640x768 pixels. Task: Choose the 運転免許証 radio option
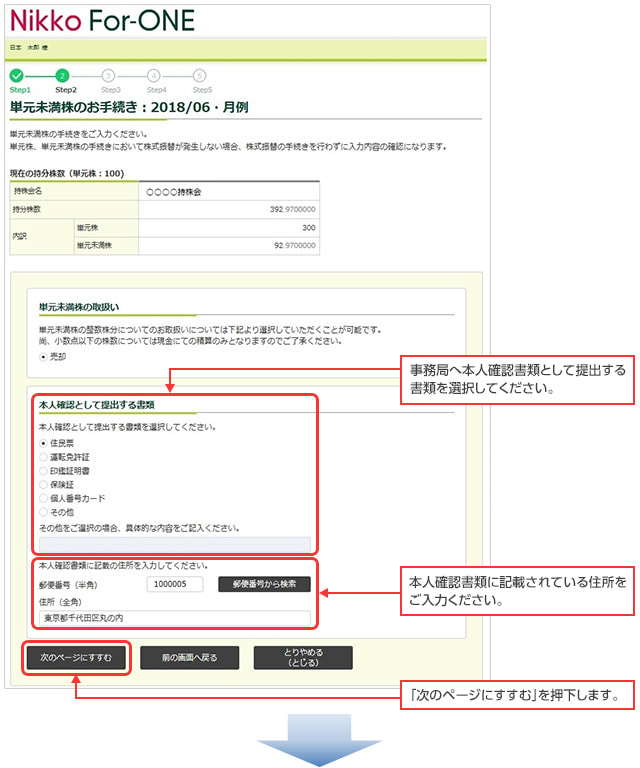coord(43,457)
